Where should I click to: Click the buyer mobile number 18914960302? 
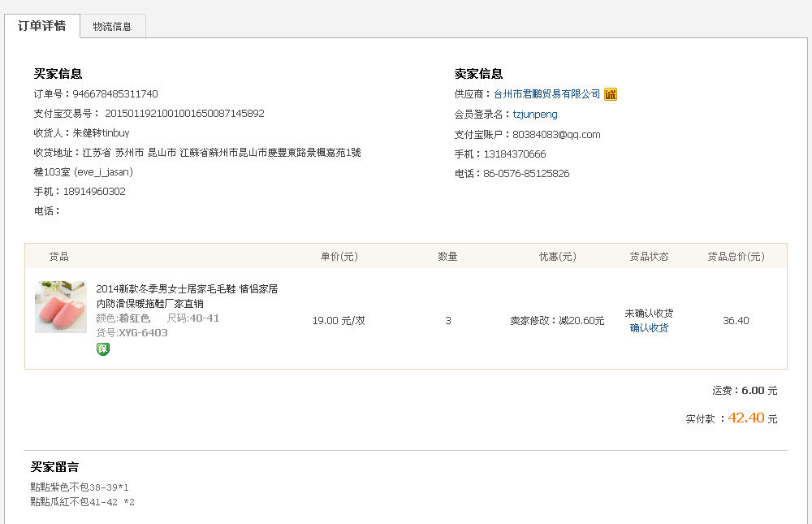94,192
